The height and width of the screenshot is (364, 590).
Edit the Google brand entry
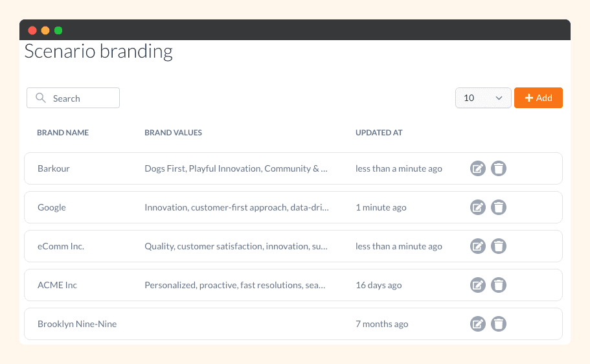(477, 207)
